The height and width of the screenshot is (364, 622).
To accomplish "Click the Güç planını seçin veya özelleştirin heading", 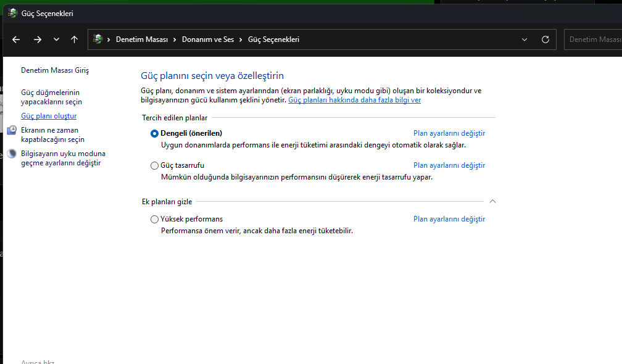I will pyautogui.click(x=212, y=76).
